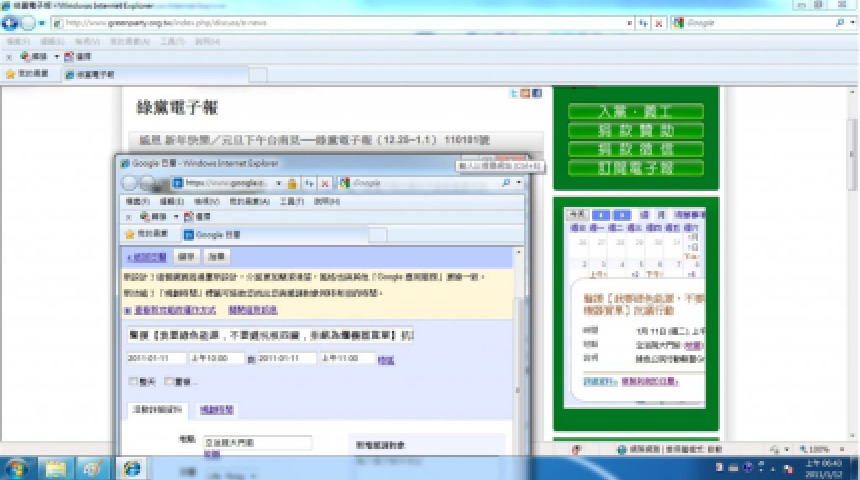860x480 pixels.
Task: Click the Save (儲存) button in the event editor
Action: point(186,256)
